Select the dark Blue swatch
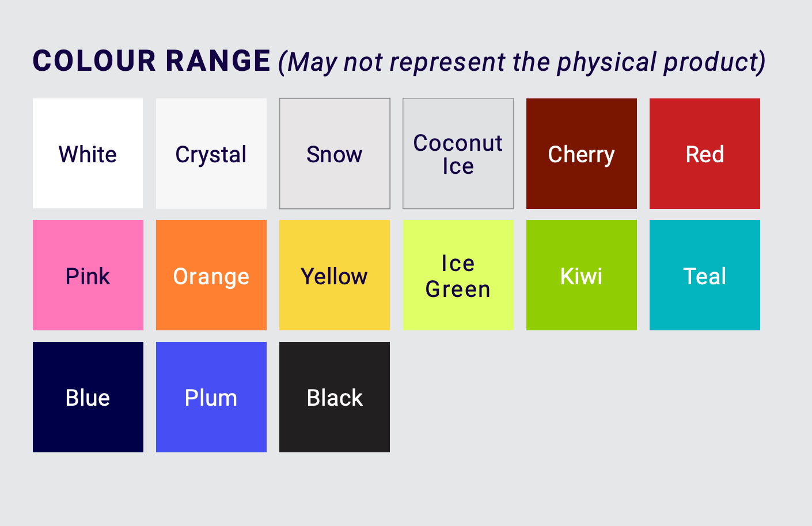Screen dimensions: 812x526 point(88,397)
